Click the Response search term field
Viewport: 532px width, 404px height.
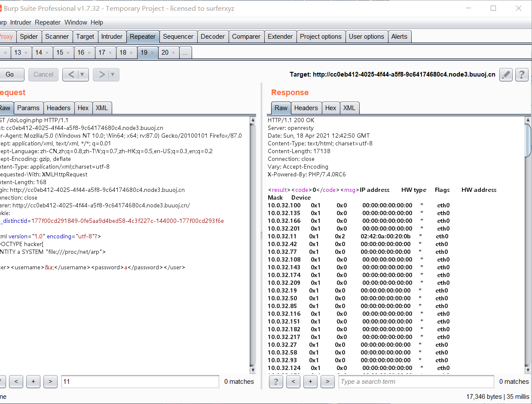416,381
